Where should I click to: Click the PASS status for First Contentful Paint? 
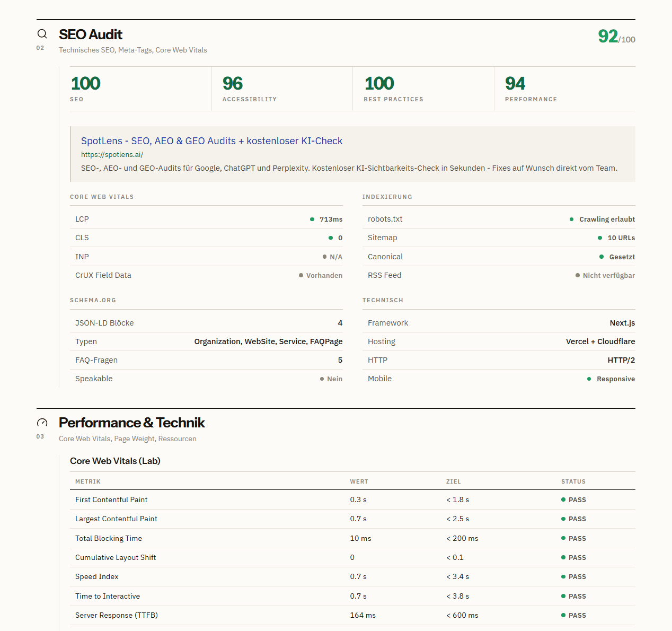(x=573, y=499)
